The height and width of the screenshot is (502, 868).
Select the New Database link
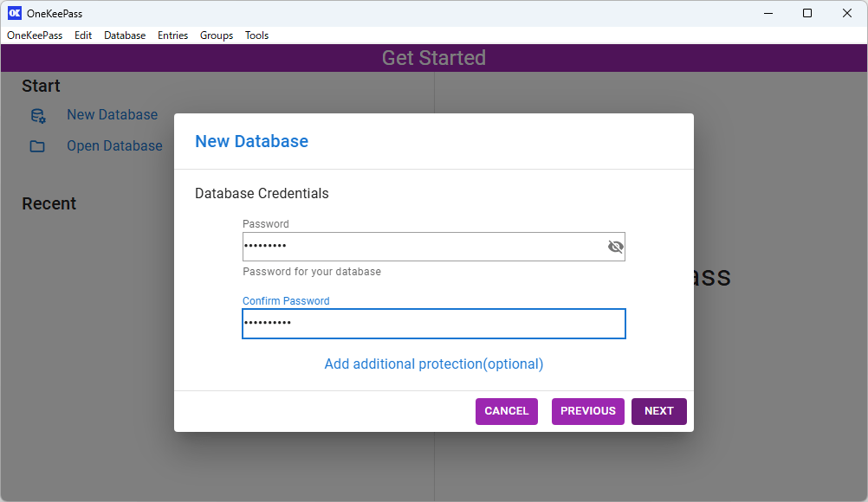pos(112,115)
